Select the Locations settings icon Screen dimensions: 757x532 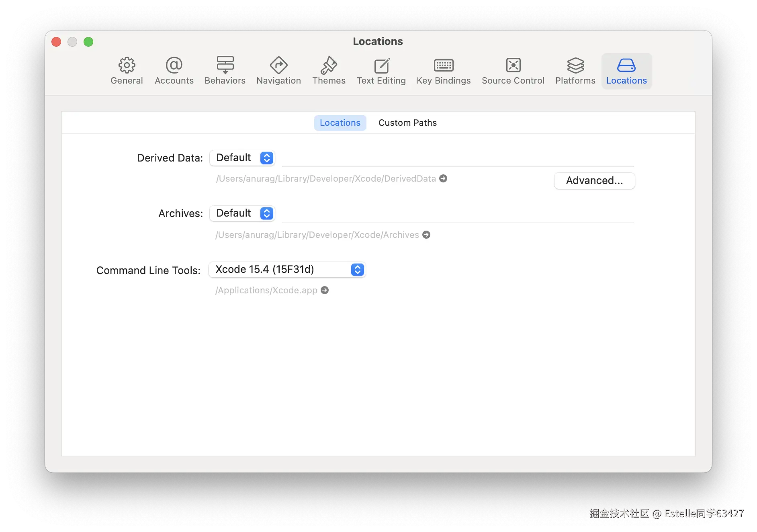tap(626, 70)
